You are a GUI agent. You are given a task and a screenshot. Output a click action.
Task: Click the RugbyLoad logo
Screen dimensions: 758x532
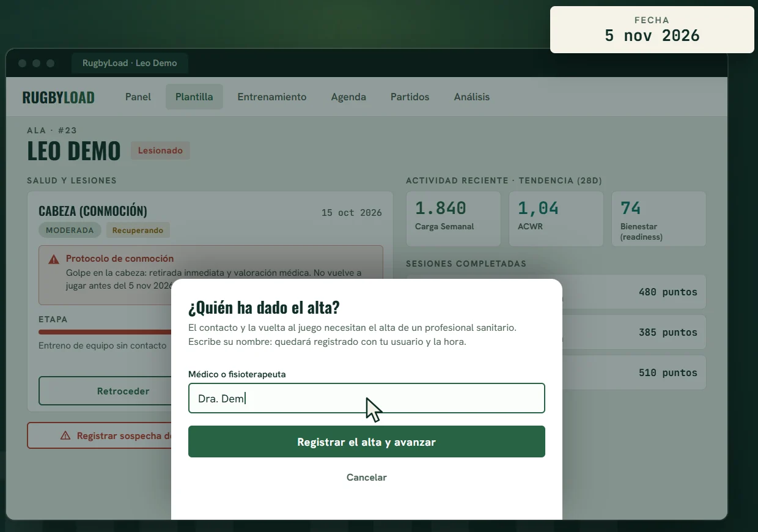(59, 97)
